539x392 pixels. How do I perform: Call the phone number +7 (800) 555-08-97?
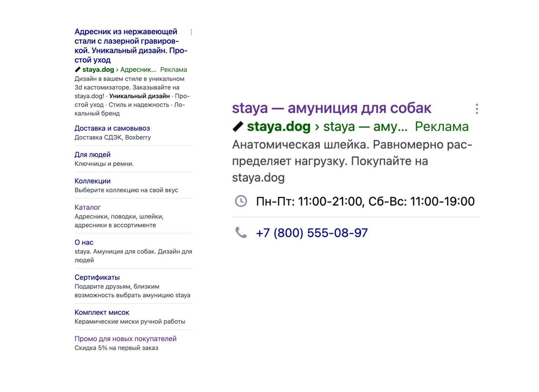(312, 233)
